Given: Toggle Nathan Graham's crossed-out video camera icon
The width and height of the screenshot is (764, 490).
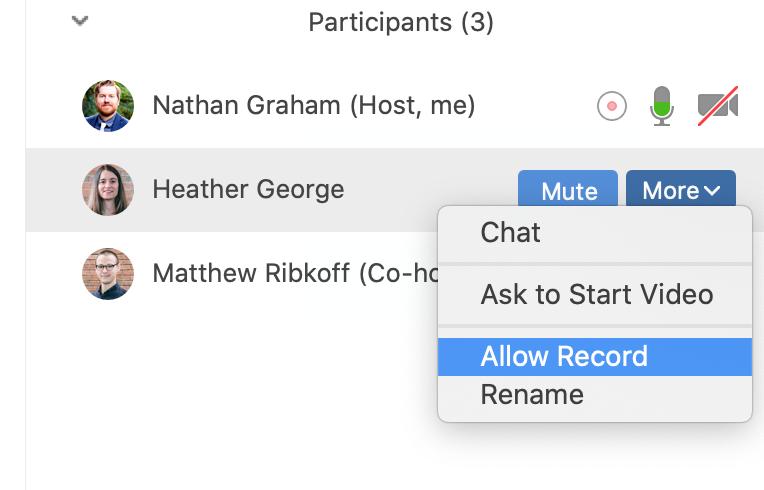Looking at the screenshot, I should tap(718, 105).
